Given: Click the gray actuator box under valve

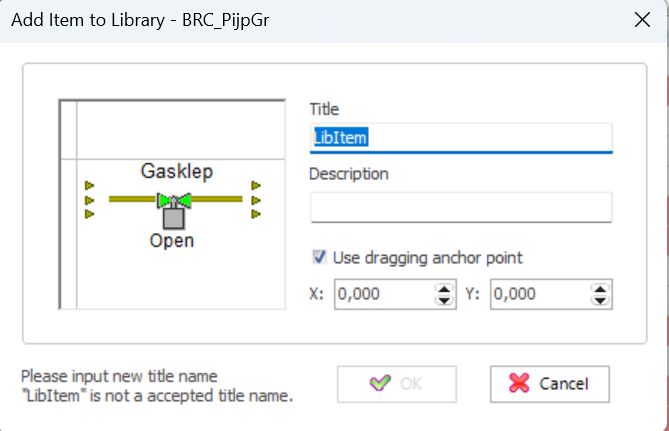Looking at the screenshot, I should (x=174, y=218).
